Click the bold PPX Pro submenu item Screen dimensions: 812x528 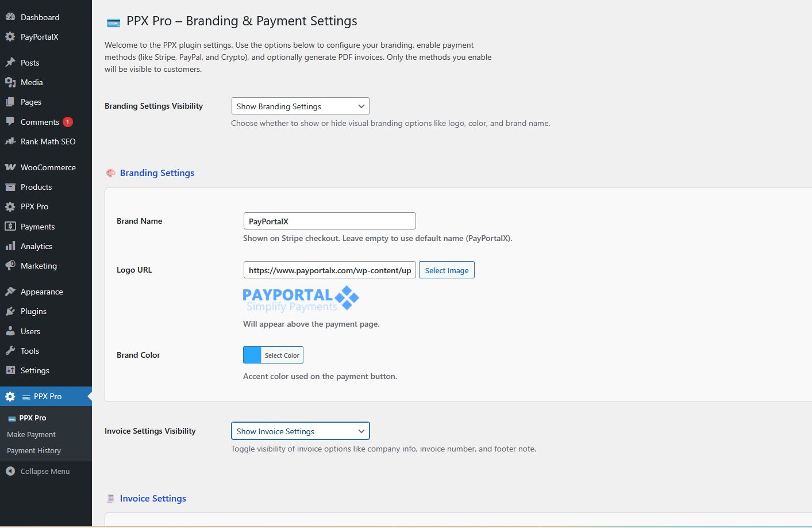click(33, 418)
